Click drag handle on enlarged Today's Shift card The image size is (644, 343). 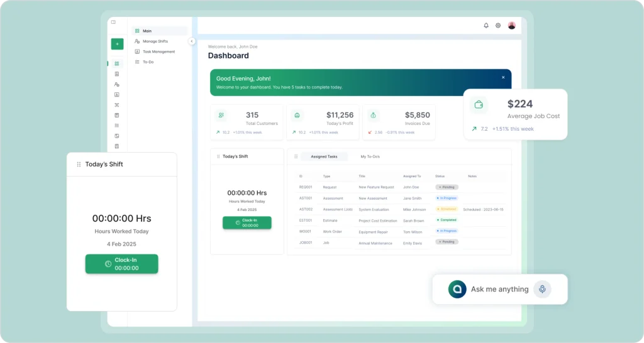click(79, 164)
